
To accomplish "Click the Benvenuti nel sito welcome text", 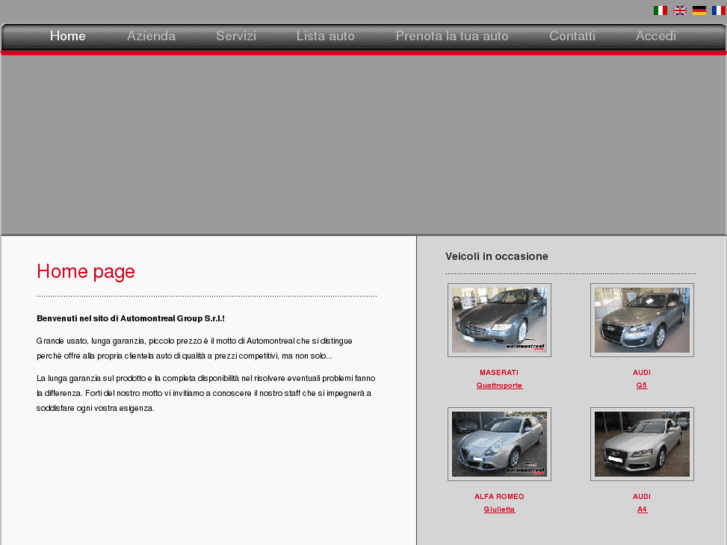I will pos(131,319).
